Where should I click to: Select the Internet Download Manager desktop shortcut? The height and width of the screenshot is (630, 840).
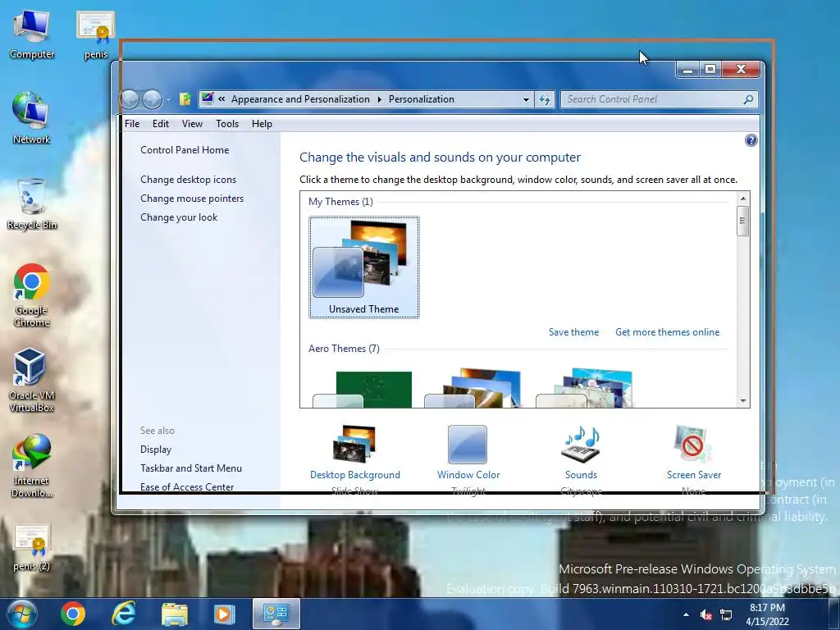tap(32, 466)
